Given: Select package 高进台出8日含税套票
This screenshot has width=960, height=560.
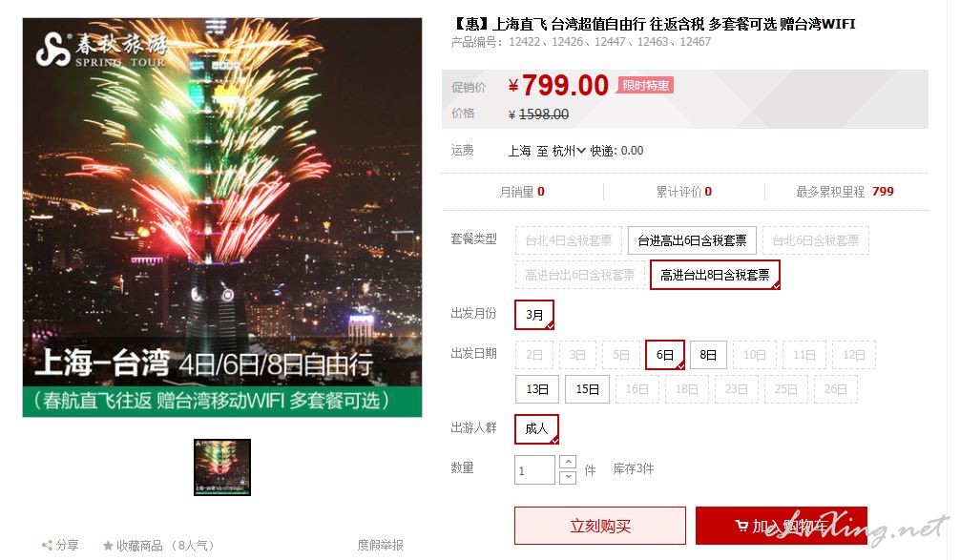Looking at the screenshot, I should click(x=715, y=275).
